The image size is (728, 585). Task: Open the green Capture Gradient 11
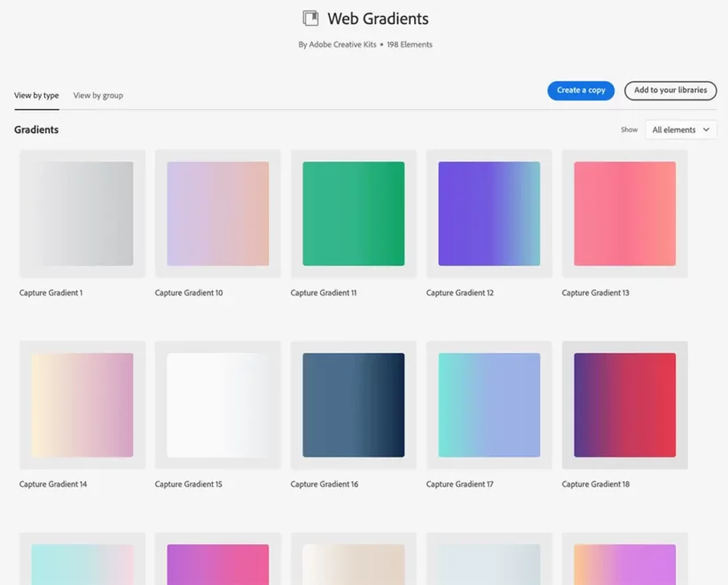coord(353,213)
